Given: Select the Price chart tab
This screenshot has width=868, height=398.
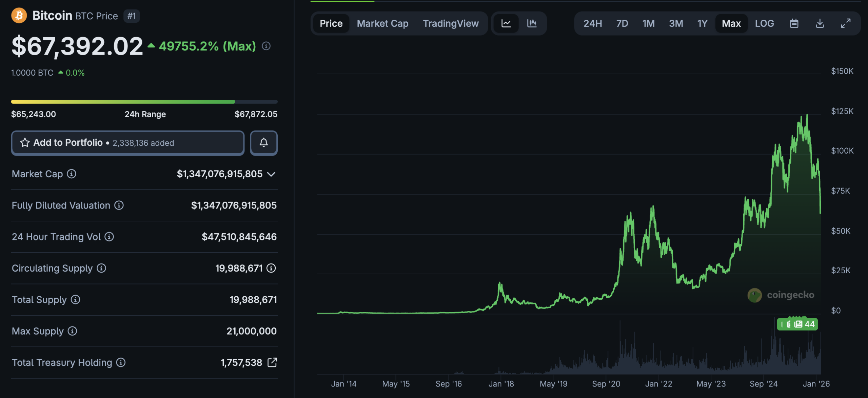Looking at the screenshot, I should pos(331,23).
